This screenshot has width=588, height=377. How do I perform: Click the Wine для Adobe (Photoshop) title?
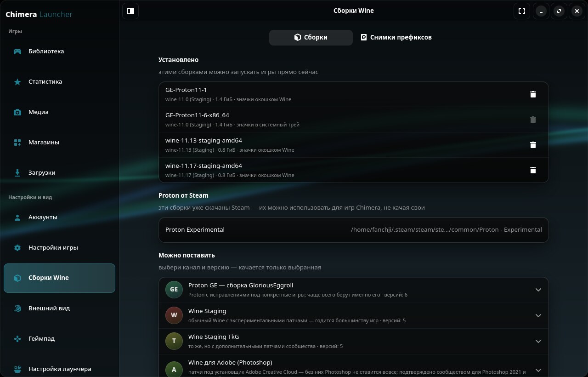click(230, 363)
